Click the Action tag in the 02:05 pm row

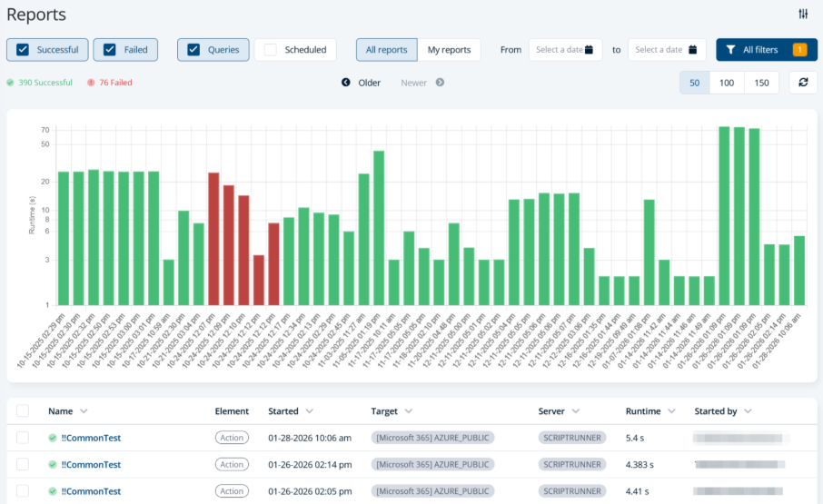click(x=232, y=491)
